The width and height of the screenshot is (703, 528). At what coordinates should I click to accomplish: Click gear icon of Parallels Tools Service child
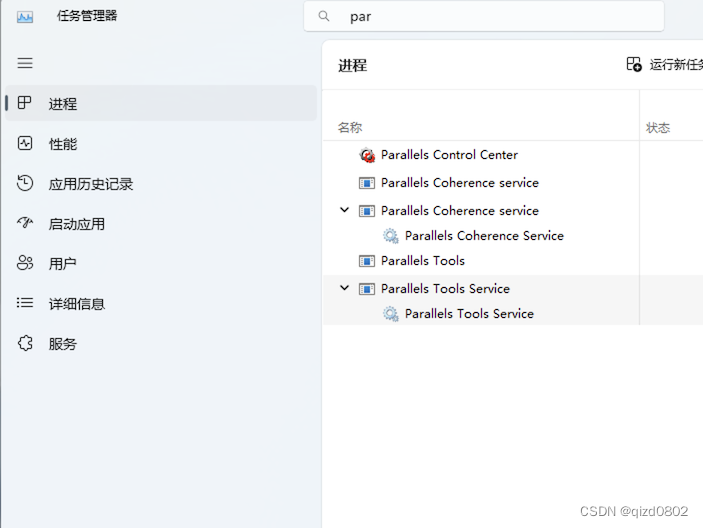click(x=391, y=314)
